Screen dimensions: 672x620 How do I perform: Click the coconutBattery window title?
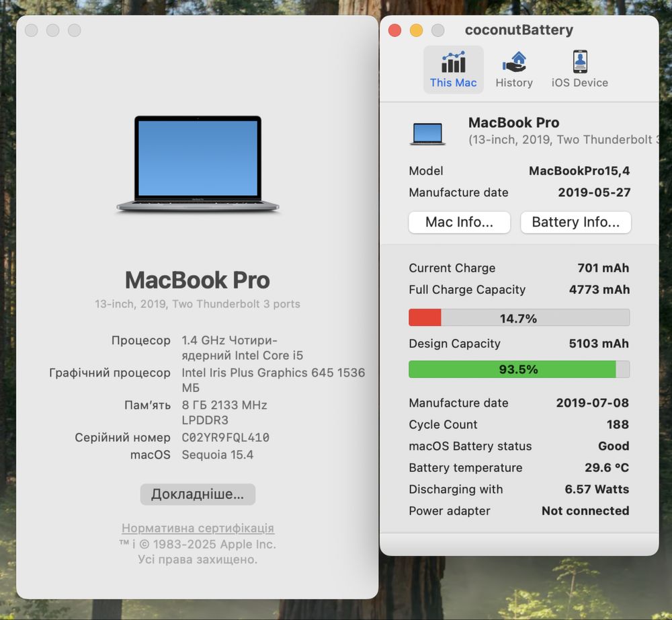519,30
